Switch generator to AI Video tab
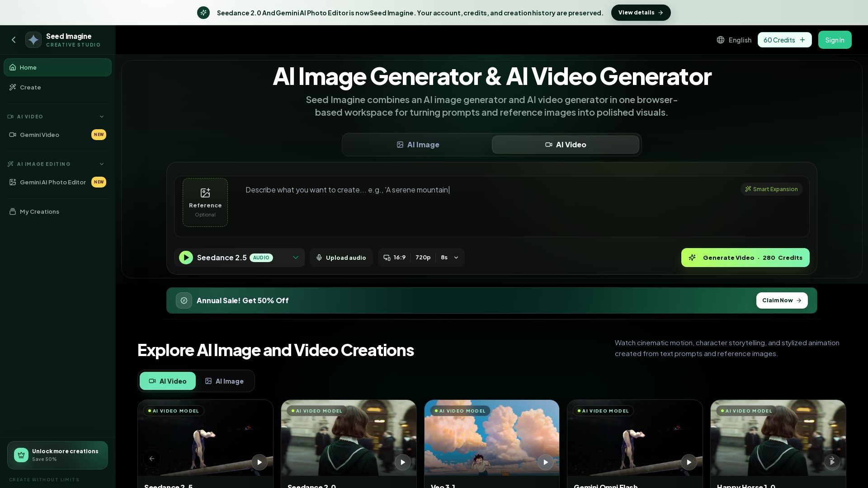This screenshot has height=488, width=868. coord(566,145)
